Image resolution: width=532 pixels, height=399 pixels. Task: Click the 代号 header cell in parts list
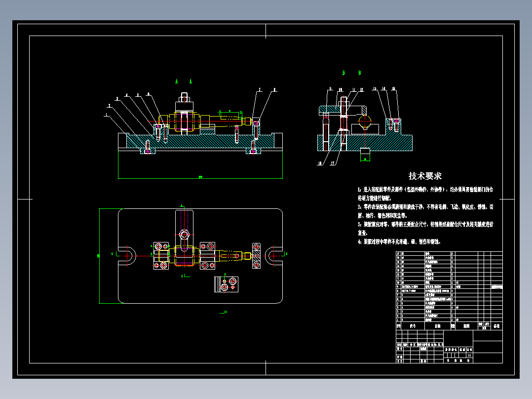(413, 326)
